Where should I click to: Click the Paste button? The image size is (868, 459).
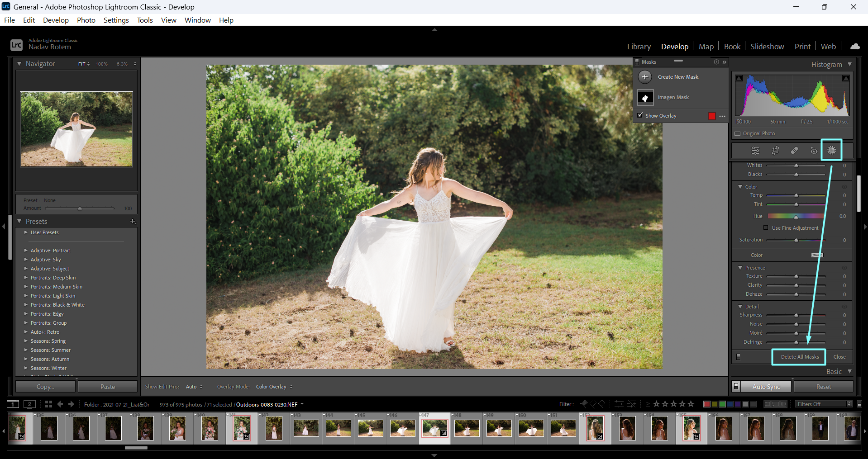[108, 387]
